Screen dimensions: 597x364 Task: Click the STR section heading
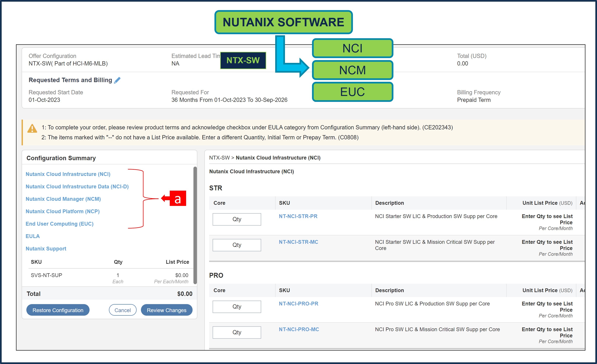(x=216, y=188)
